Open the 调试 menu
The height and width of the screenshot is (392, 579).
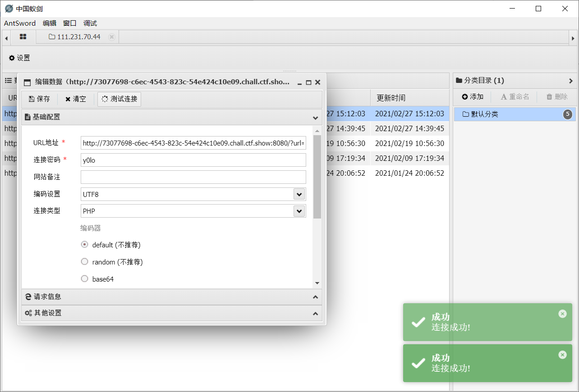click(90, 23)
